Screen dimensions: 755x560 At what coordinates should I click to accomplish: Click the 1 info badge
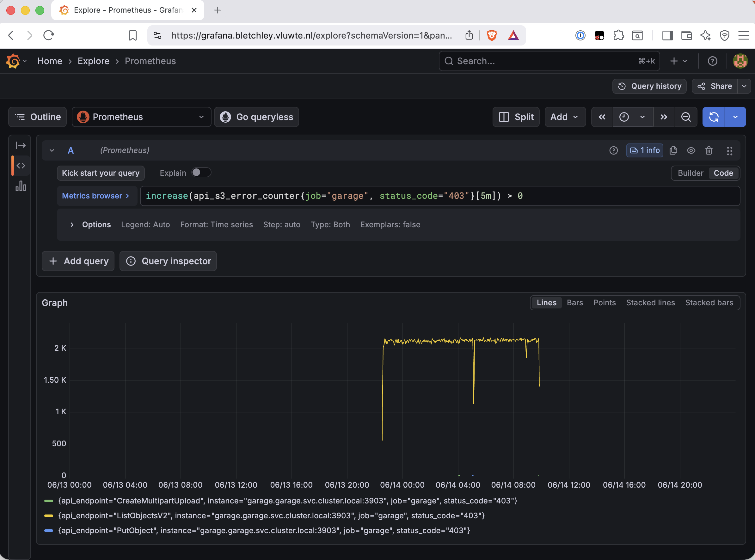pyautogui.click(x=644, y=150)
